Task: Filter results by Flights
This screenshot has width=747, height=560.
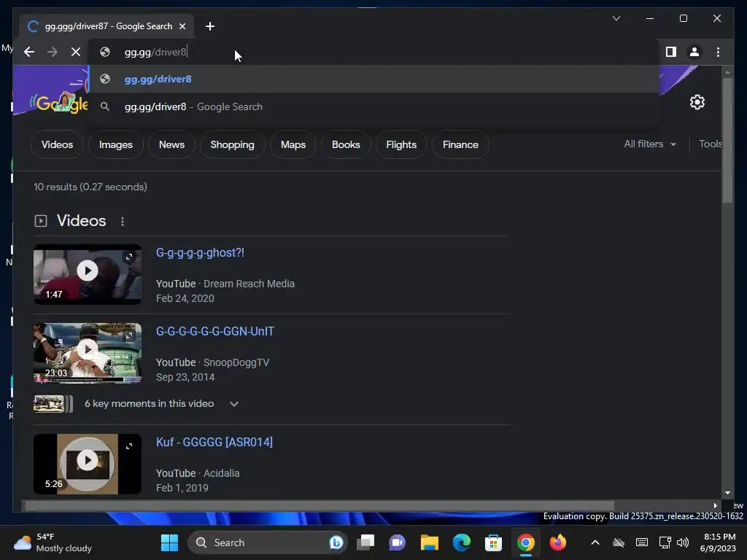Action: tap(401, 144)
